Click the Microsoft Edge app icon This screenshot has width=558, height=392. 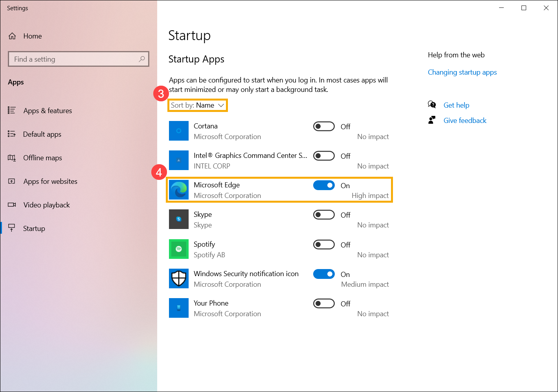click(179, 190)
